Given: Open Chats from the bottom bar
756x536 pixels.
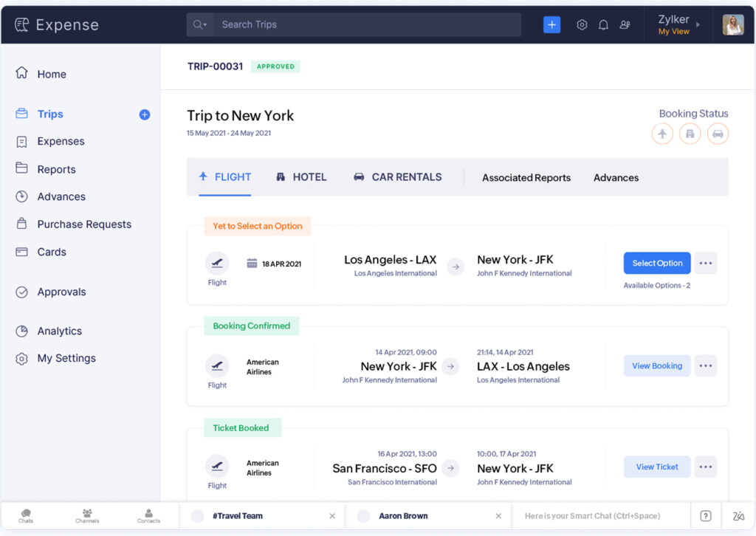Looking at the screenshot, I should tap(25, 515).
